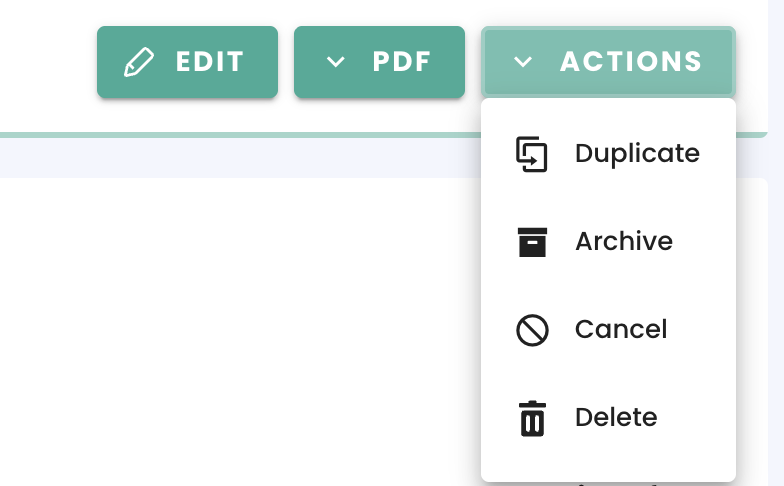
Task: Click the pencil icon on Edit button
Action: click(x=138, y=62)
